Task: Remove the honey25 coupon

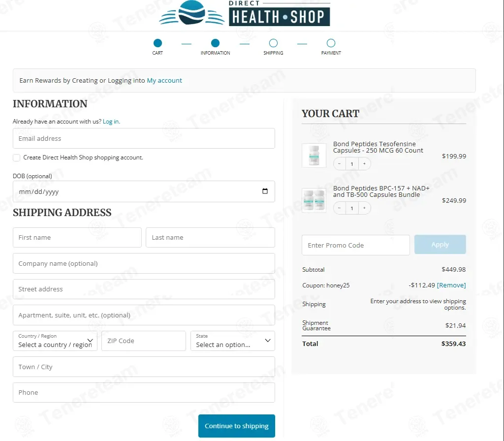Action: [x=451, y=285]
